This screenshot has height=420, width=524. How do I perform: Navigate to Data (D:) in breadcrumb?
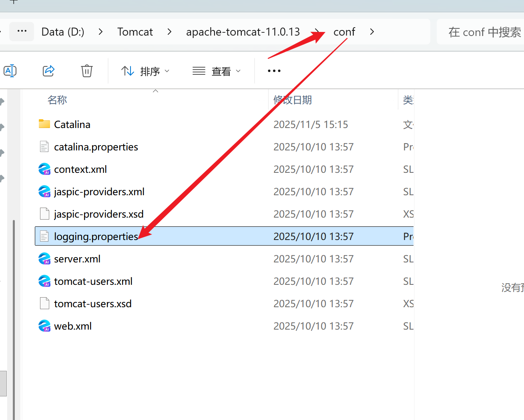63,32
